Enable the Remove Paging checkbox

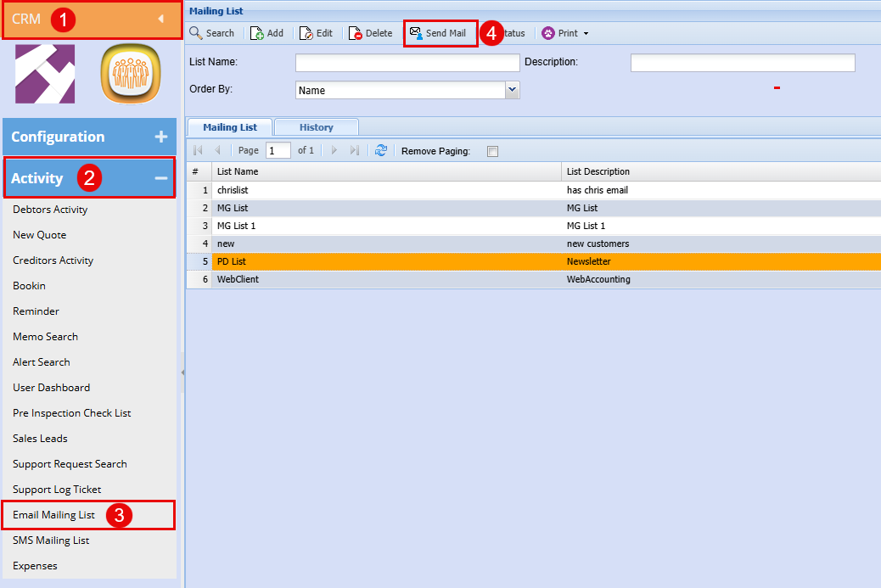pyautogui.click(x=493, y=151)
